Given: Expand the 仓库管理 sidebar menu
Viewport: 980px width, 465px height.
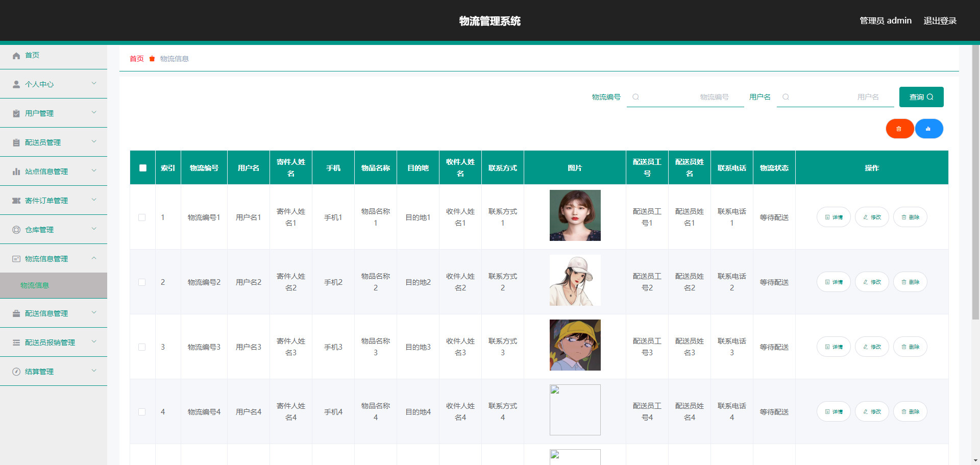Looking at the screenshot, I should pyautogui.click(x=54, y=230).
